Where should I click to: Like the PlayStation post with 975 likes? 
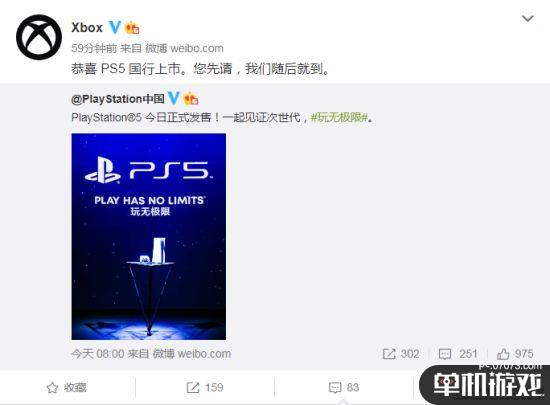coord(515,354)
